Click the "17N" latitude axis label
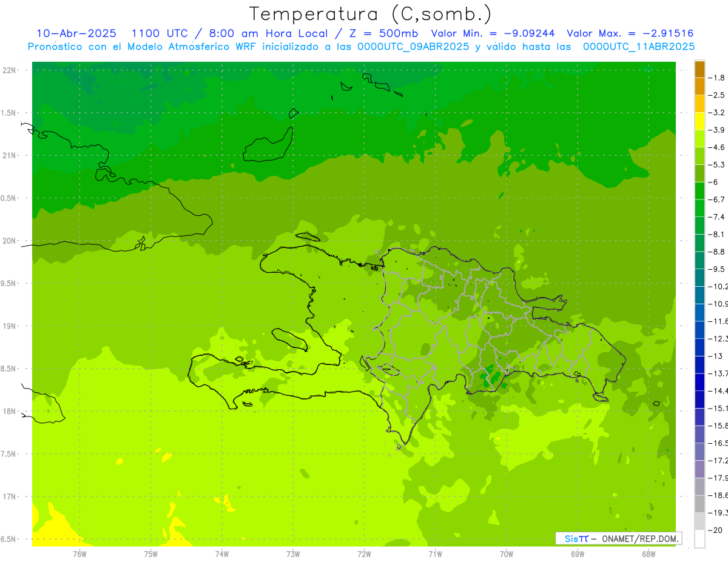 point(9,497)
